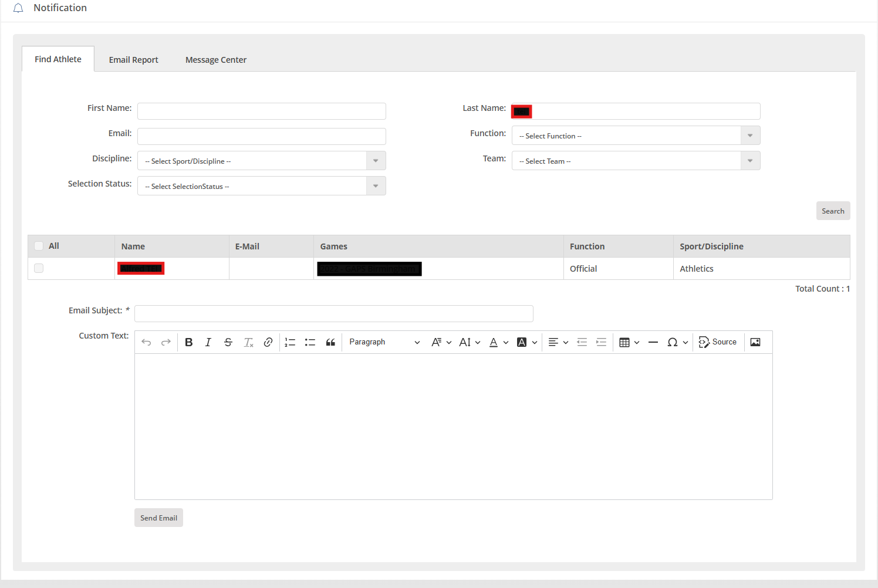This screenshot has width=878, height=588.
Task: Insert a block quote
Action: point(330,342)
